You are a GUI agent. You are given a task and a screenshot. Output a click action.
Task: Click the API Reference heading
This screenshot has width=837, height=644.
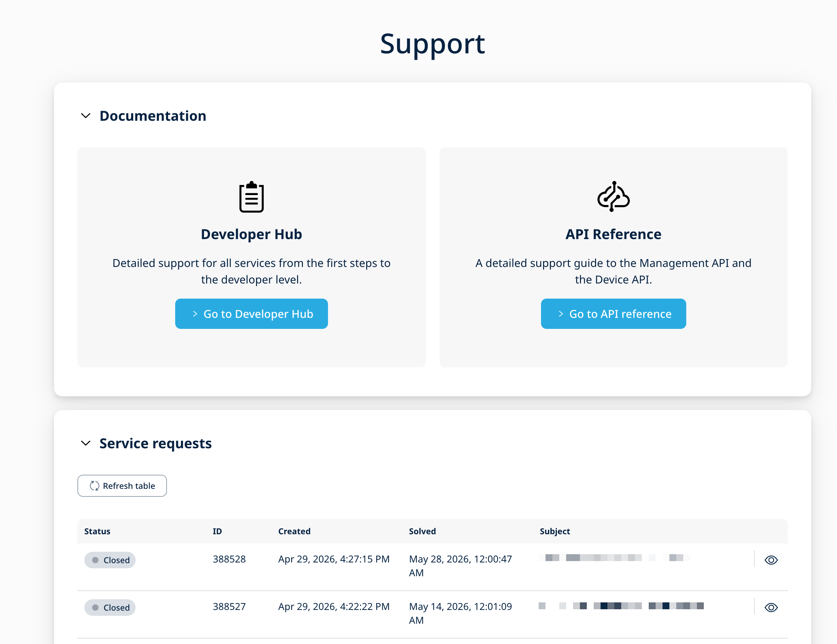613,234
